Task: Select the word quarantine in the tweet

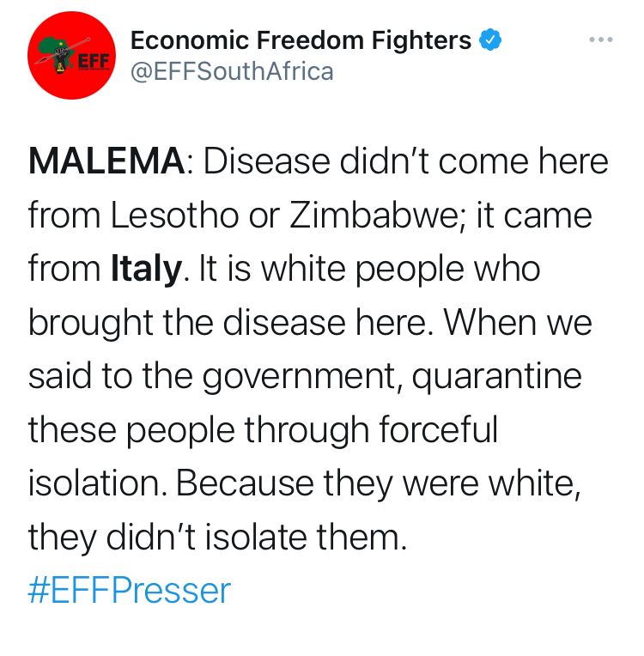Action: coord(496,377)
